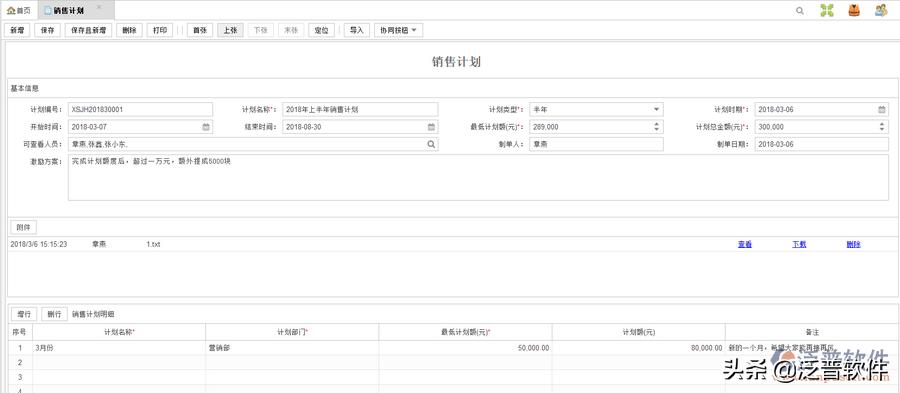Click the 打印 button
The image size is (900, 393).
pyautogui.click(x=160, y=30)
